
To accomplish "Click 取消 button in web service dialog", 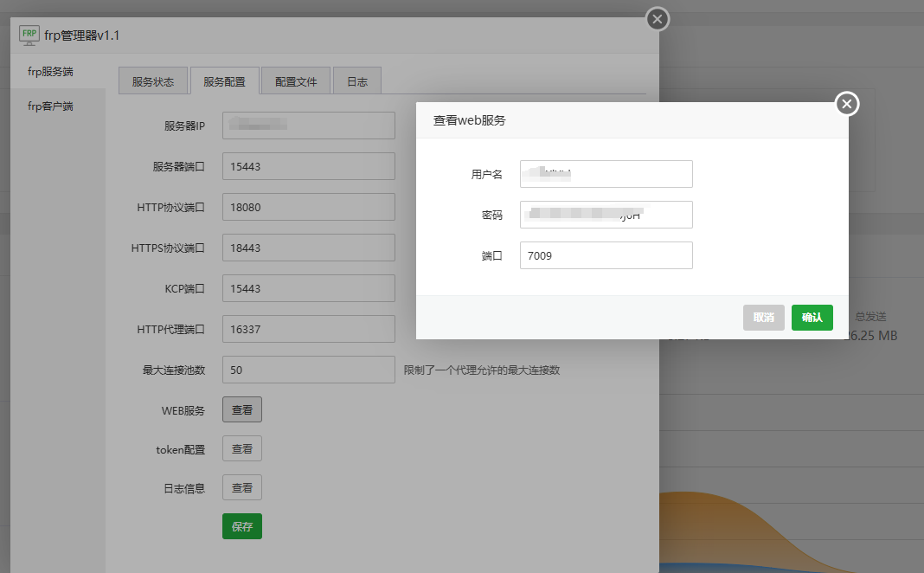I will coord(764,318).
